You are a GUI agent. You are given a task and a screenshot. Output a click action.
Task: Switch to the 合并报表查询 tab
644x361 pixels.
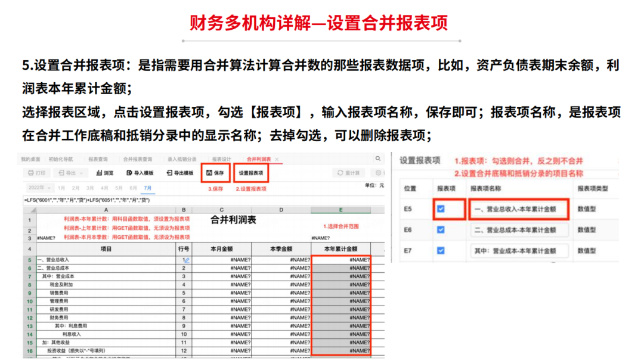click(x=138, y=160)
